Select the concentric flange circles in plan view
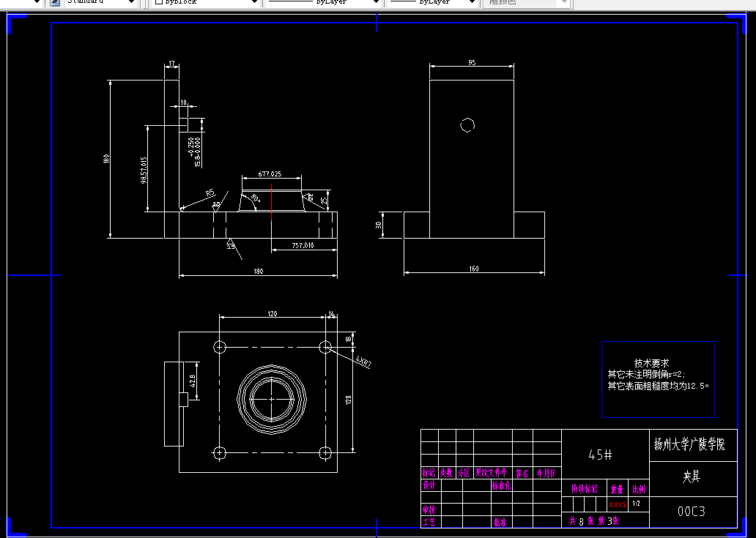The width and height of the screenshot is (756, 538). [x=272, y=399]
